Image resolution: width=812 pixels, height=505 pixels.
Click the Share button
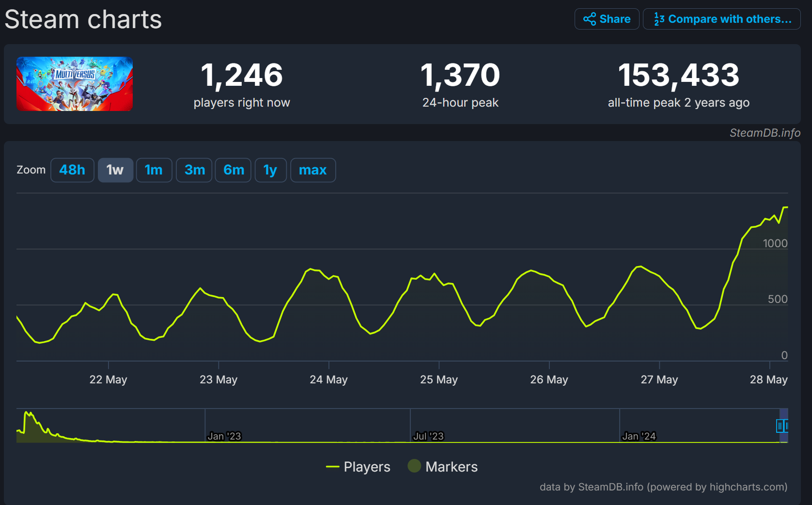click(x=607, y=19)
